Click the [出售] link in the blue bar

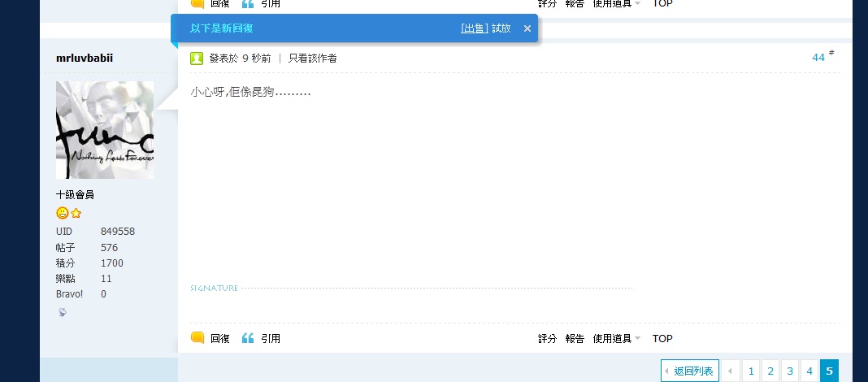pyautogui.click(x=475, y=28)
